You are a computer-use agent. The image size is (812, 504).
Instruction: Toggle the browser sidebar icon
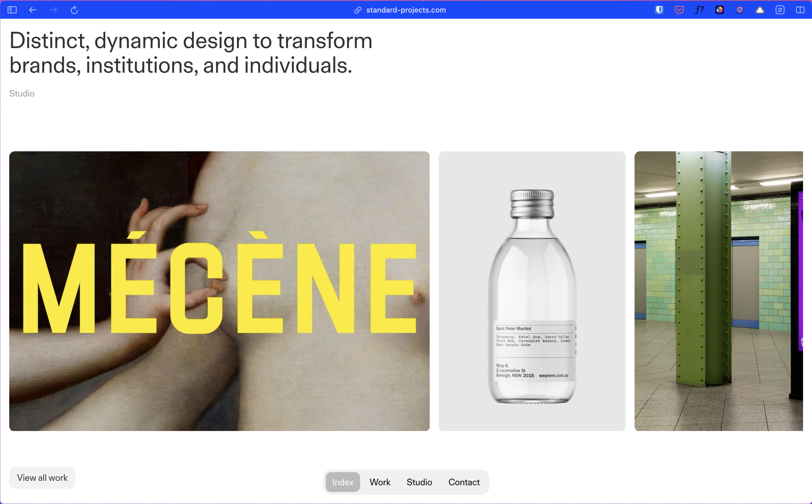[x=12, y=10]
